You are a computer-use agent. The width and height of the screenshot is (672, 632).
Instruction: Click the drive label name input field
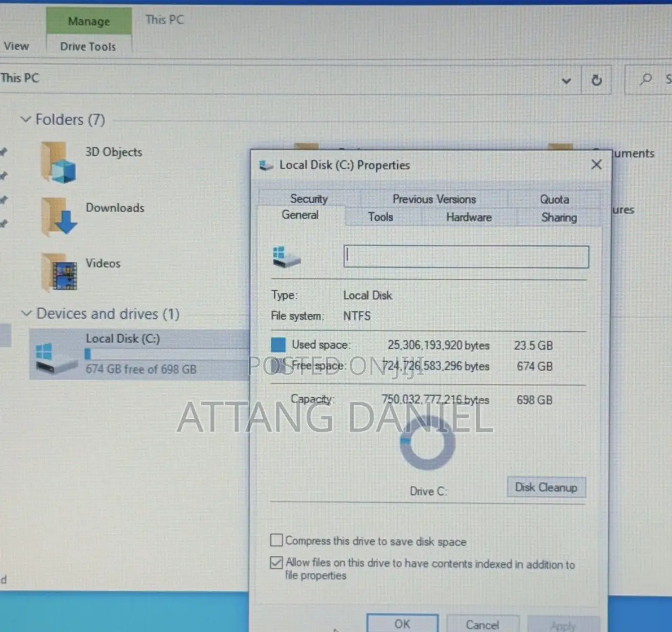466,257
